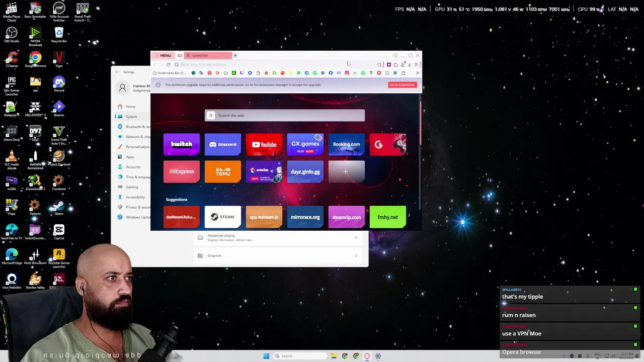Show next suggestions with the arrow

tap(409, 216)
